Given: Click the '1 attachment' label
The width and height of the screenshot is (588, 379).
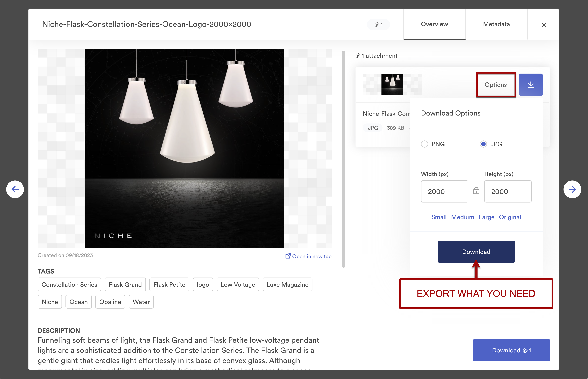Looking at the screenshot, I should (x=376, y=56).
